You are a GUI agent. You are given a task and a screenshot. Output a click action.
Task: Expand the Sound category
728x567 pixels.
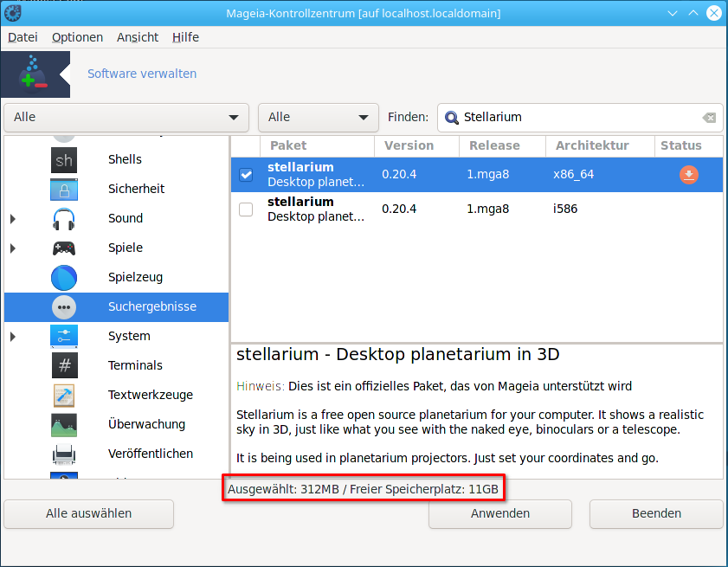click(13, 219)
